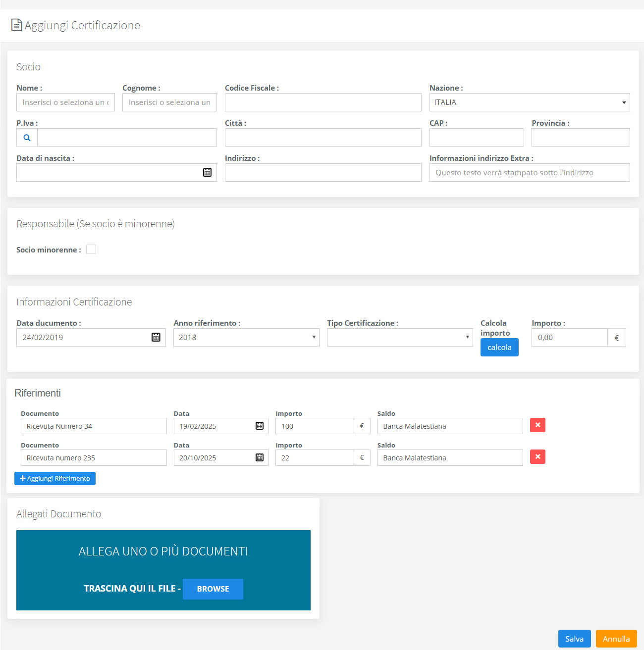
Task: Delete the Ricevuta Numero 34 reference row
Action: coord(537,425)
